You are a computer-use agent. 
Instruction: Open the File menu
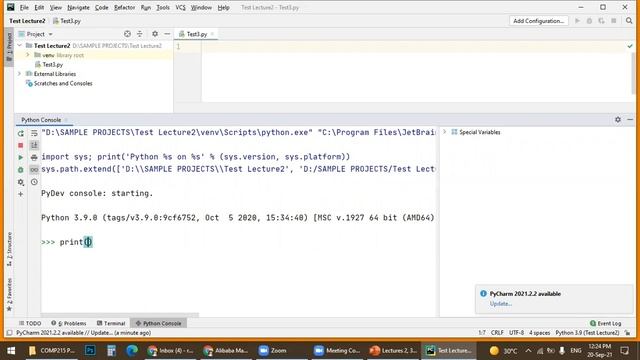24,7
